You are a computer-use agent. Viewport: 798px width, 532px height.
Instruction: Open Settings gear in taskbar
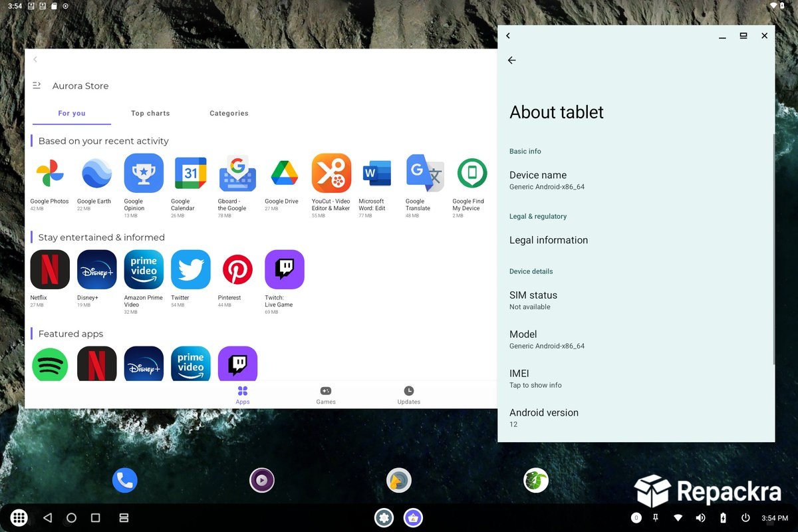[384, 517]
